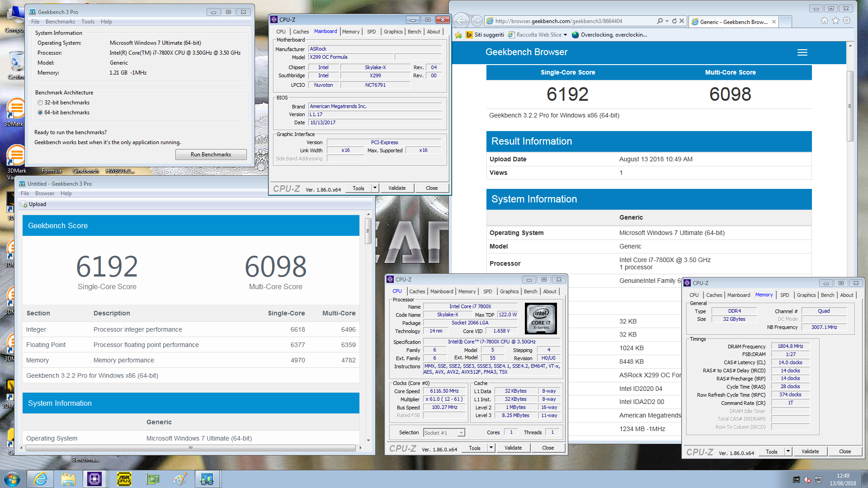Viewport: 868px width, 488px height.
Task: Click the Windows Start button
Action: click(x=12, y=479)
